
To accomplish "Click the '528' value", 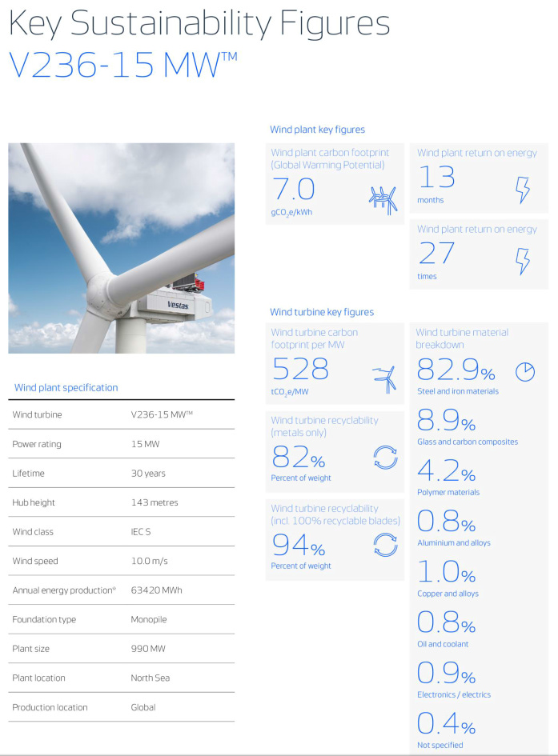I will pos(300,369).
